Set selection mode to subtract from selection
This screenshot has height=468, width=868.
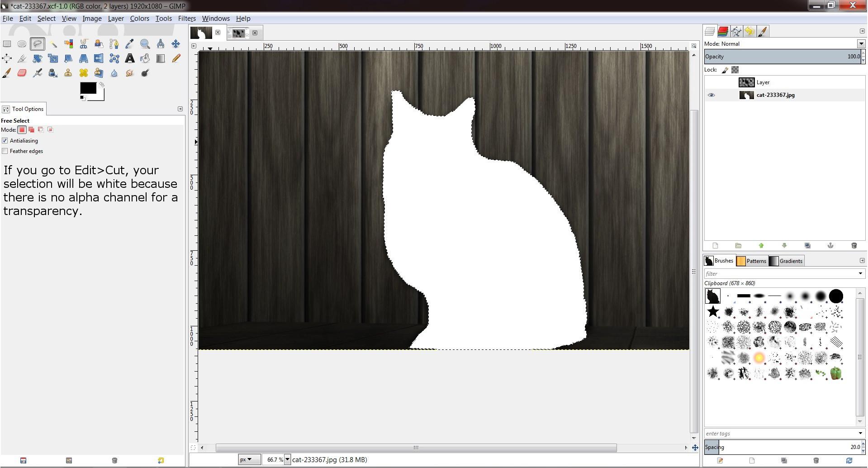pos(41,130)
